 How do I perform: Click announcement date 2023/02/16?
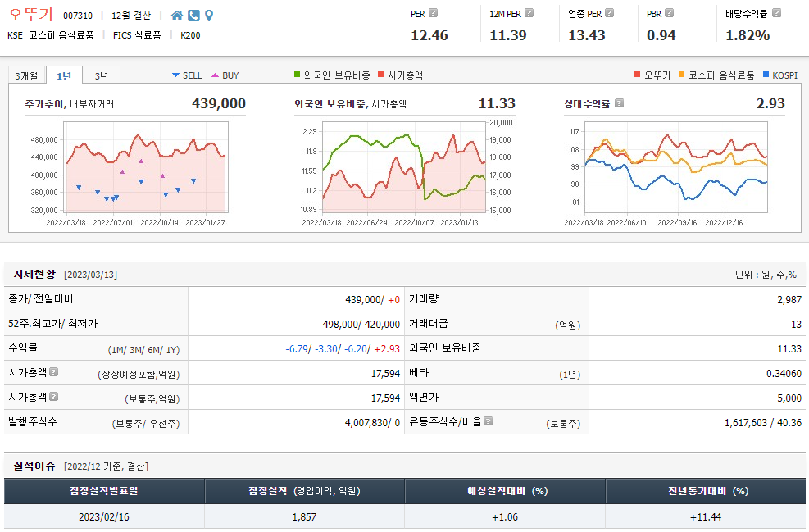(104, 516)
